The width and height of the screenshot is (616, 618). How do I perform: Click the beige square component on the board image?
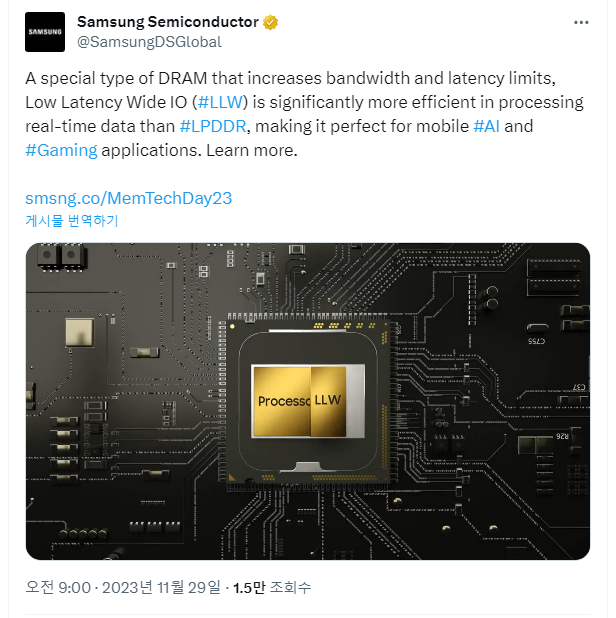click(80, 333)
